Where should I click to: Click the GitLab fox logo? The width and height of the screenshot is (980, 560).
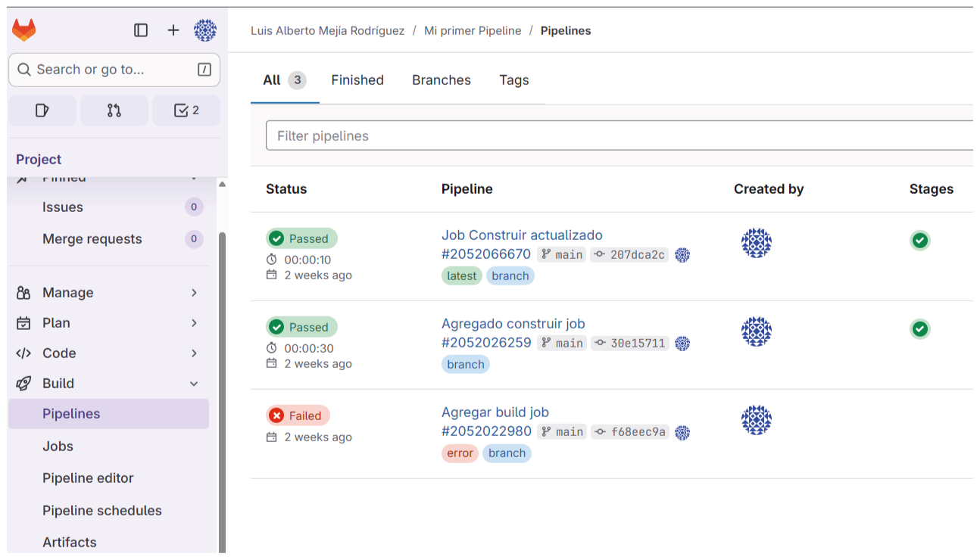pyautogui.click(x=23, y=30)
